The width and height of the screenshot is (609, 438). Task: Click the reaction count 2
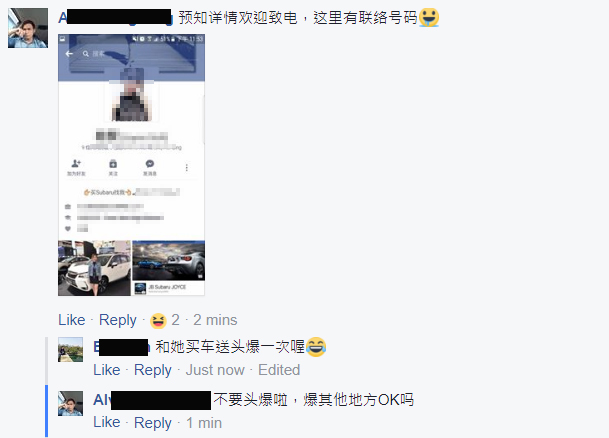[176, 320]
